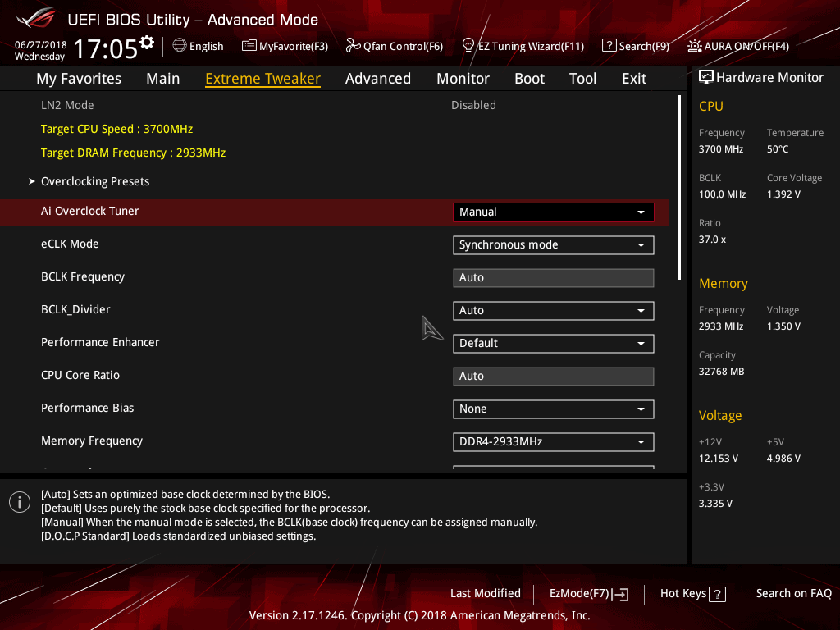This screenshot has width=840, height=630.
Task: Select the CPU Core Ratio label
Action: pyautogui.click(x=80, y=375)
